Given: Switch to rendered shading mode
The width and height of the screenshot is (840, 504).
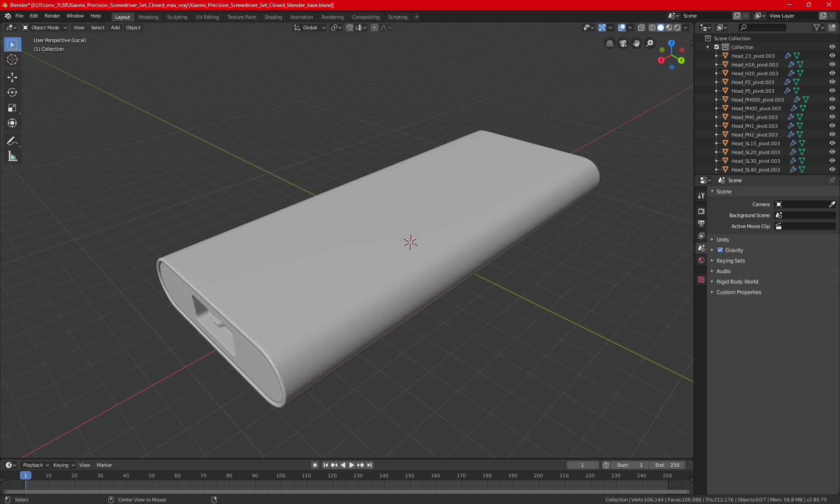Looking at the screenshot, I should coord(677,28).
